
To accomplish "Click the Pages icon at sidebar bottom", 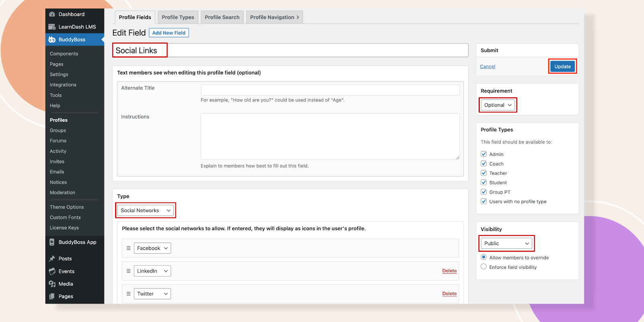I will coord(52,296).
